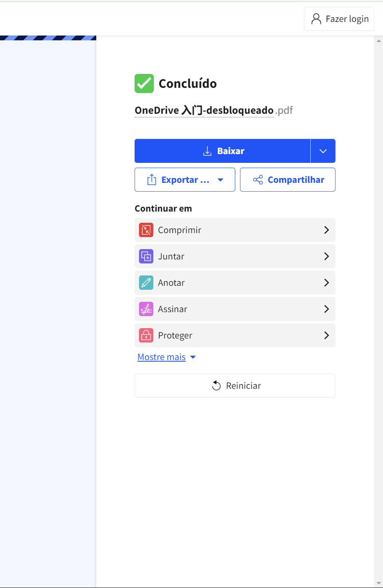
Task: Rename the file OneDrive desbloqueado name field
Action: 204,110
